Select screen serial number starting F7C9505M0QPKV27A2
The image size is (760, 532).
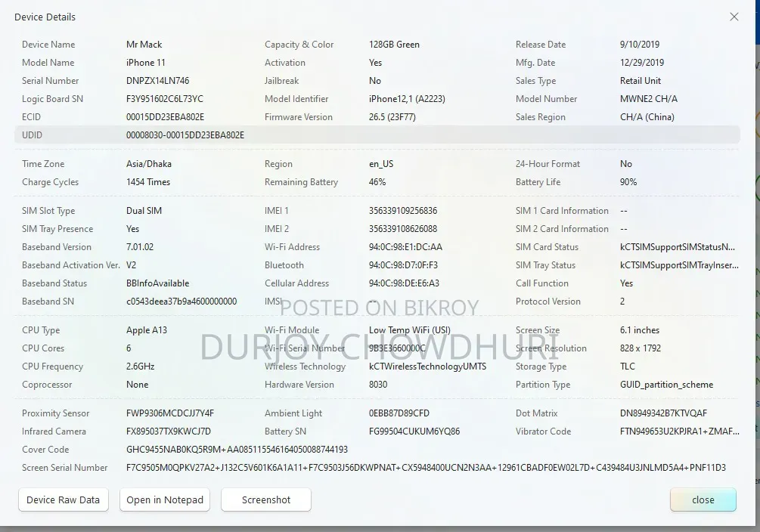pos(426,468)
